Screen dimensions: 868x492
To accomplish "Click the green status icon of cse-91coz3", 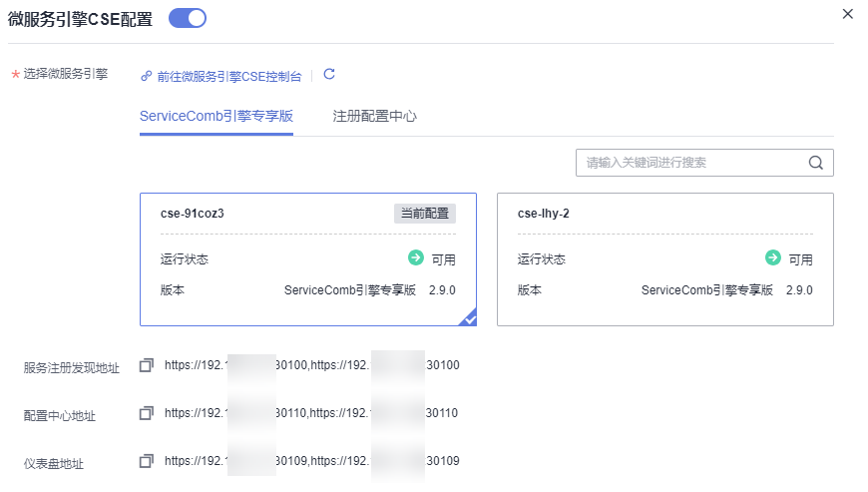I will pyautogui.click(x=416, y=258).
